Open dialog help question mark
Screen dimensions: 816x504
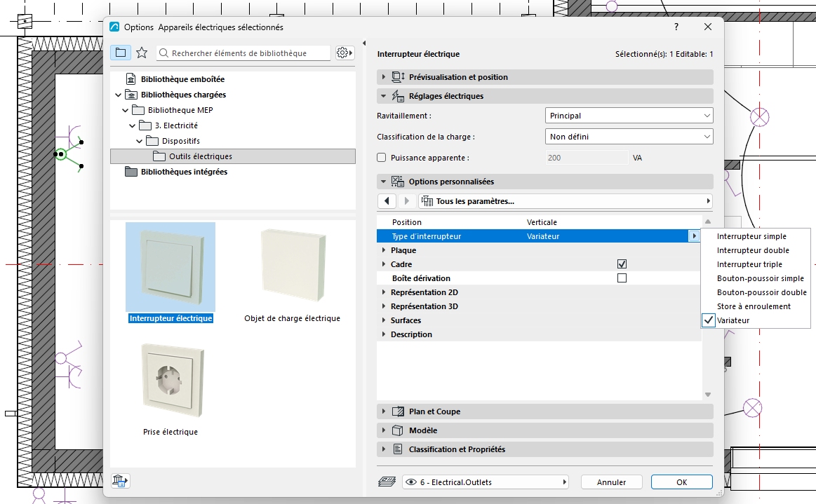pos(676,27)
